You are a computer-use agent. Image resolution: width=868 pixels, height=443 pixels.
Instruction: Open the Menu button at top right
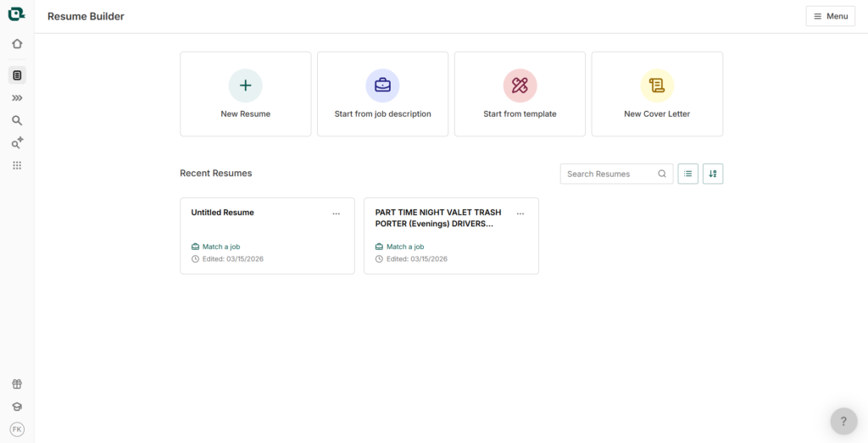(x=831, y=16)
